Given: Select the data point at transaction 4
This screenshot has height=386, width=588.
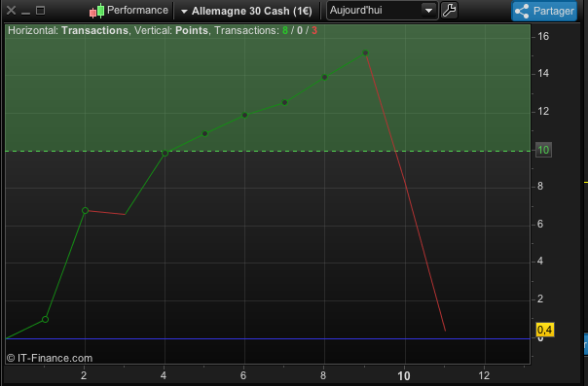Looking at the screenshot, I should 165,153.
